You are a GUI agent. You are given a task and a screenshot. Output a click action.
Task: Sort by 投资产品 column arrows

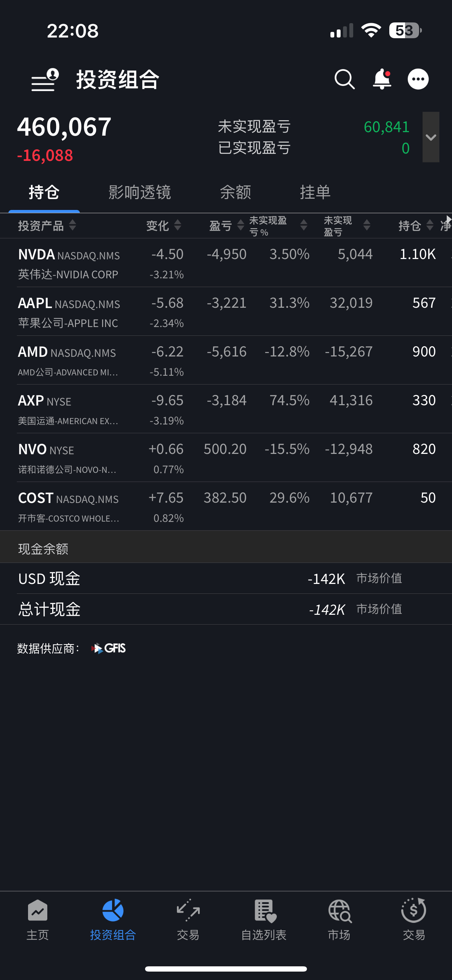tap(72, 225)
